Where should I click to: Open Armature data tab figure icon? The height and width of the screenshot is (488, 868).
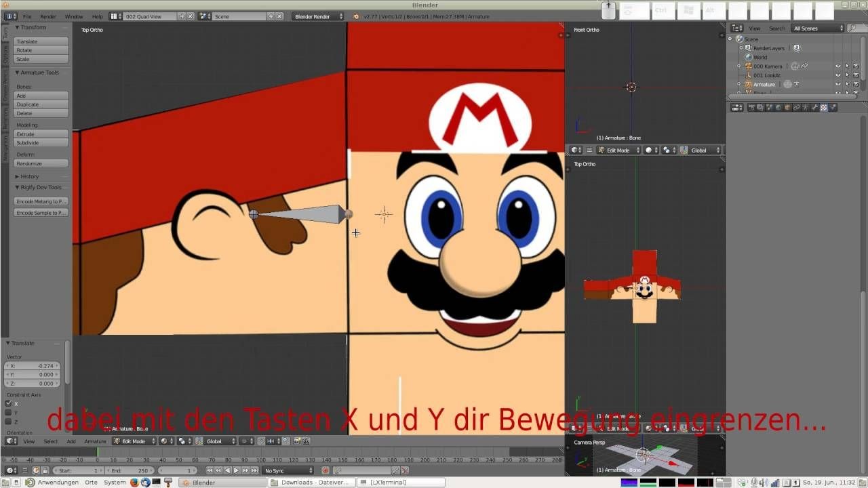pos(806,107)
